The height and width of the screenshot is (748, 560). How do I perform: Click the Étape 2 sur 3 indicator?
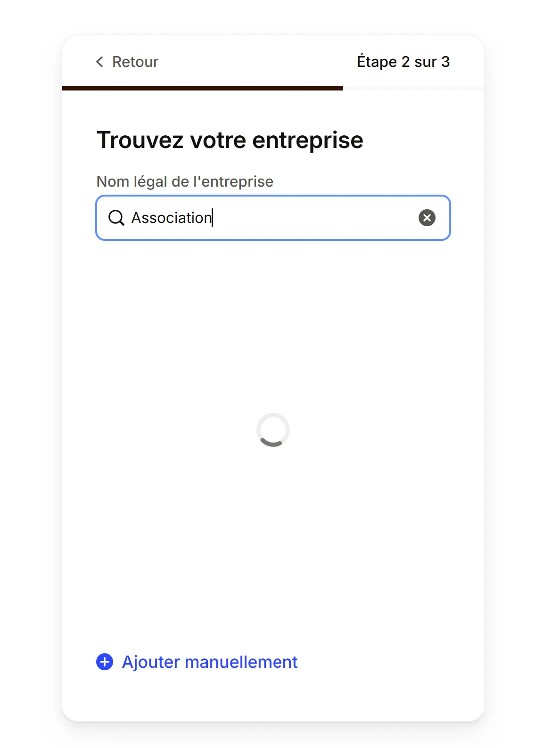[x=403, y=62]
